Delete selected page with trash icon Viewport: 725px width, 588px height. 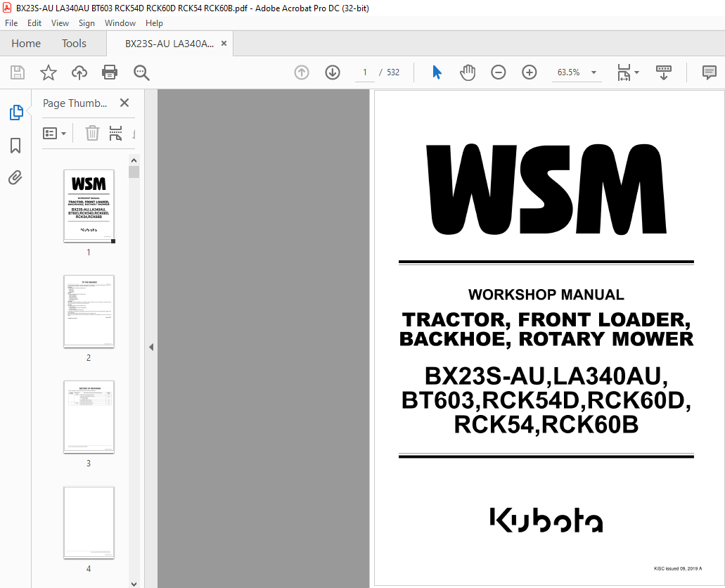(92, 133)
